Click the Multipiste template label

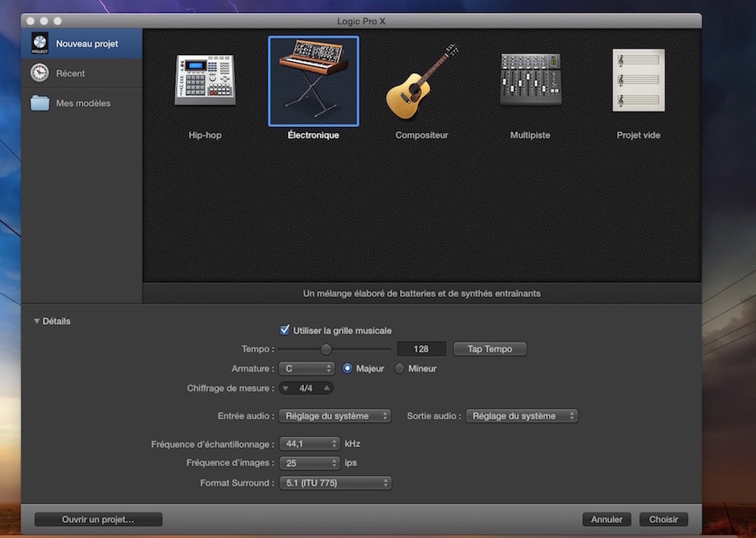[x=531, y=135]
